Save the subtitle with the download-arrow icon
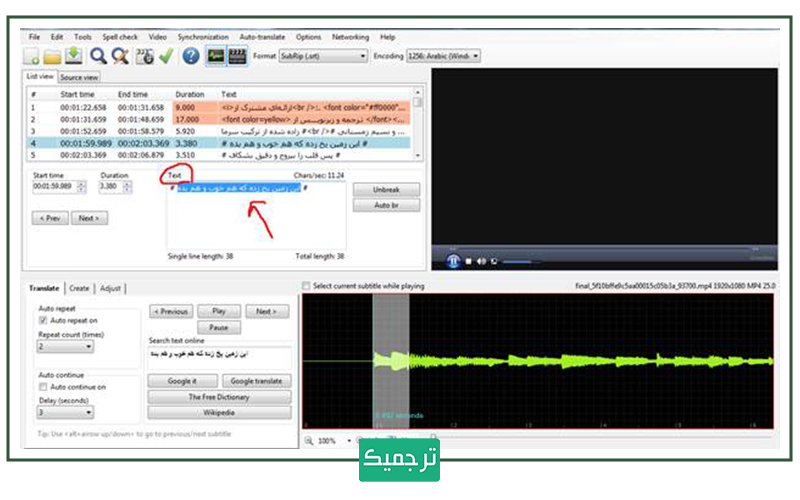Image resolution: width=800 pixels, height=500 pixels. point(73,56)
